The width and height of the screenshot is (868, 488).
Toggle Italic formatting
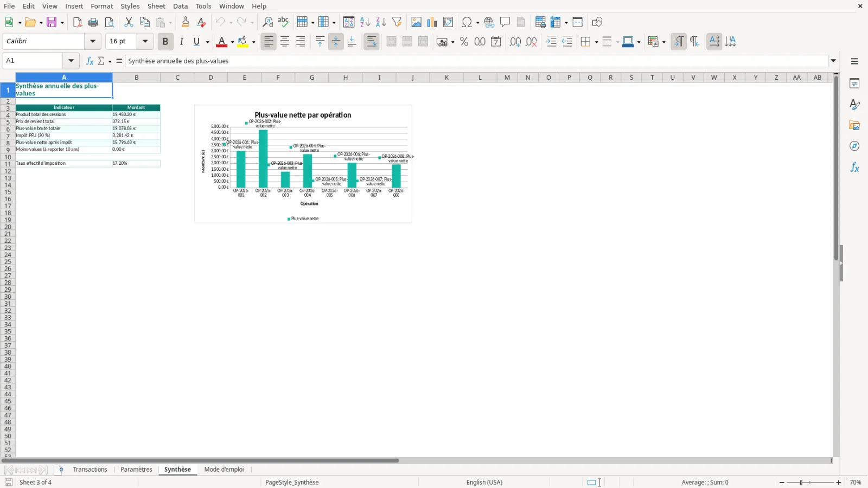pos(182,42)
